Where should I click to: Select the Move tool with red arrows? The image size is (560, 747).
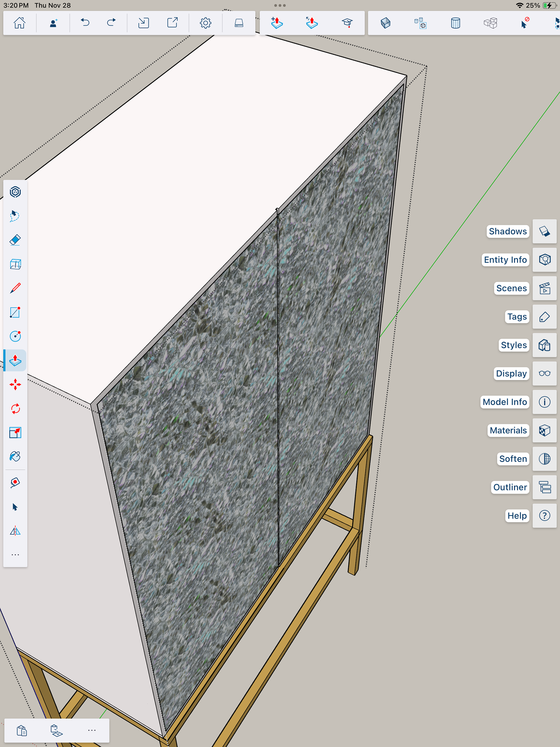[15, 385]
